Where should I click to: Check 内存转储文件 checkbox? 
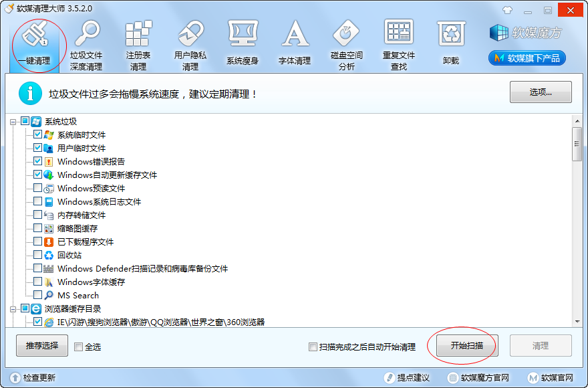37,215
